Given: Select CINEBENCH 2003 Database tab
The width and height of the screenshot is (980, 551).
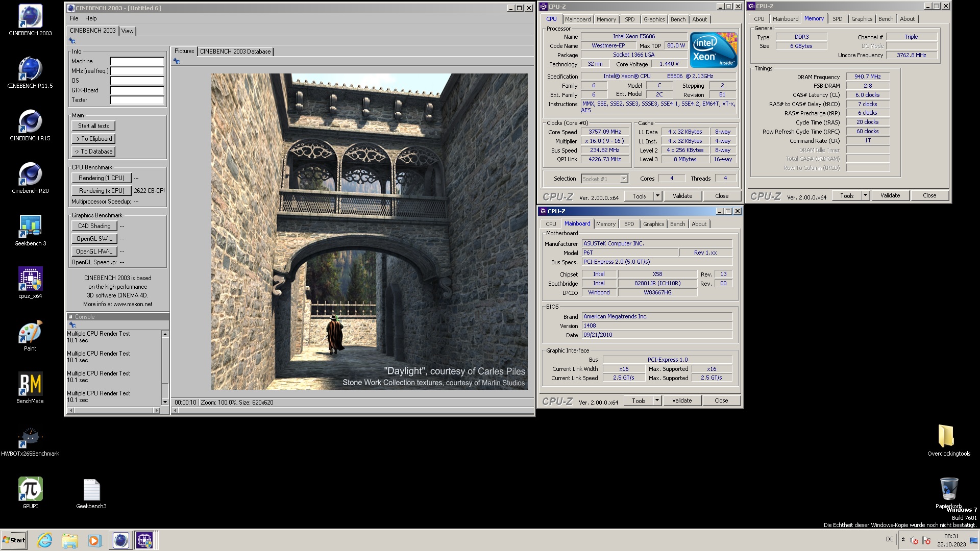Looking at the screenshot, I should click(x=235, y=52).
